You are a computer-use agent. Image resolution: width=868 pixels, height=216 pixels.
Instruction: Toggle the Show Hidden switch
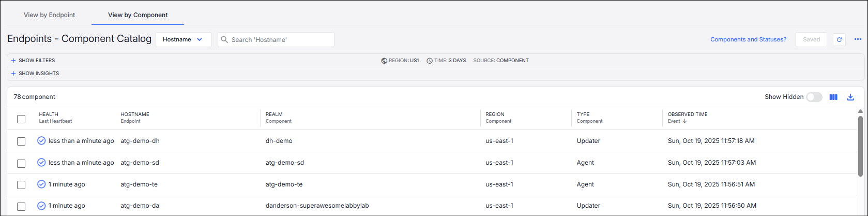pyautogui.click(x=814, y=97)
